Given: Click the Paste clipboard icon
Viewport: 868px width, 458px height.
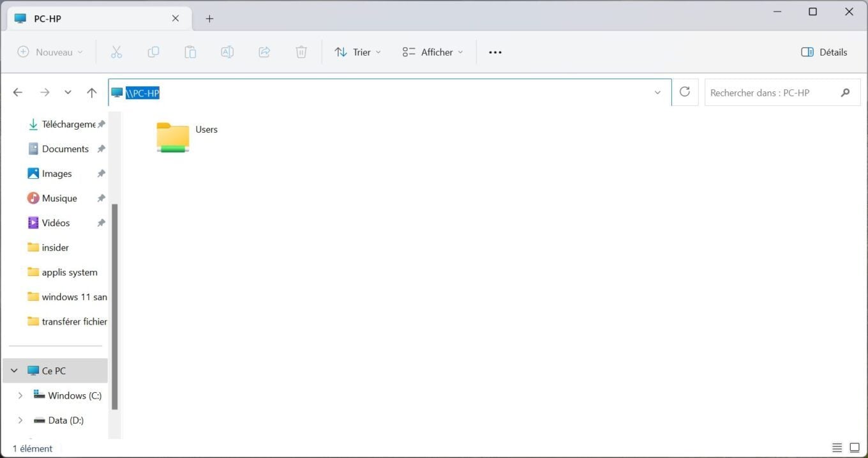Looking at the screenshot, I should [190, 52].
